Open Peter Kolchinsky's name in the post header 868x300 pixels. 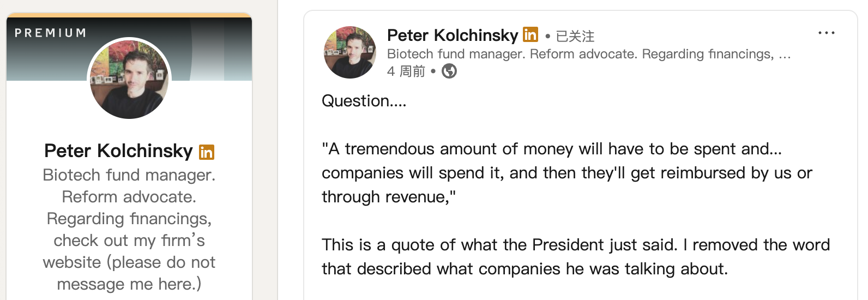[x=452, y=35]
